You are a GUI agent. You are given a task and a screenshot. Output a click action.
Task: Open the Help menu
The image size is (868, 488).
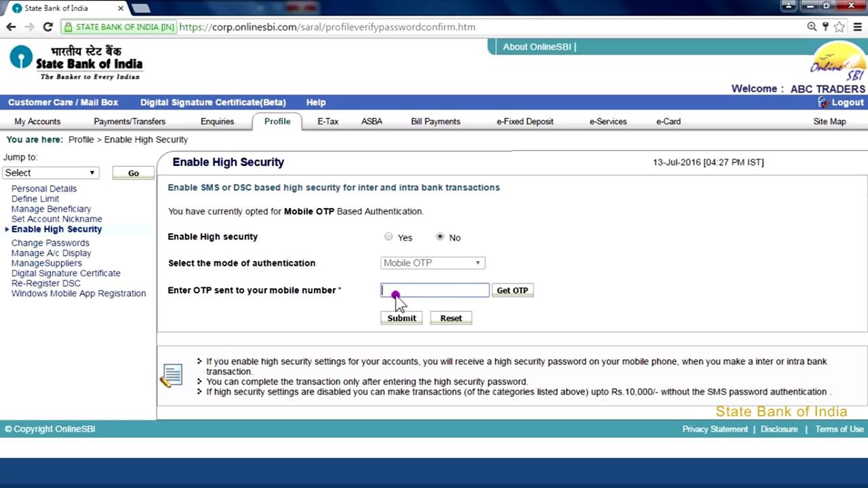point(316,102)
